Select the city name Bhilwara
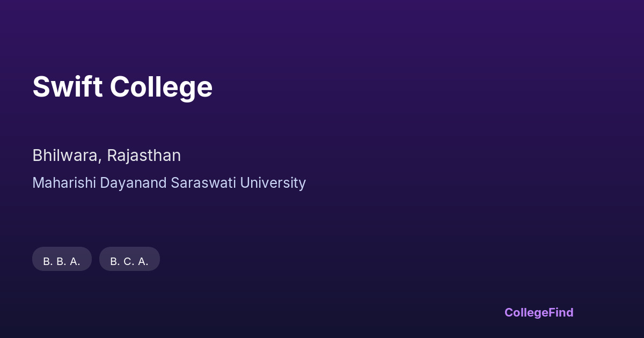The image size is (644, 338). coord(65,156)
